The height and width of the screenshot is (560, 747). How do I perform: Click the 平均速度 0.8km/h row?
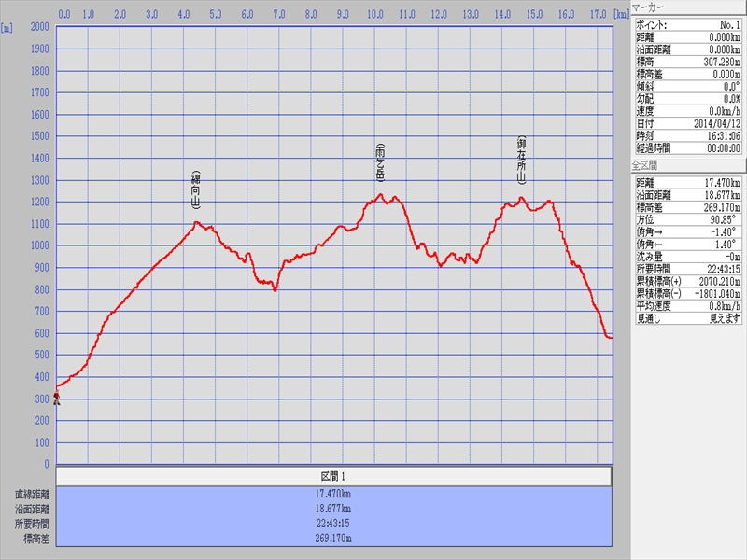tap(688, 305)
